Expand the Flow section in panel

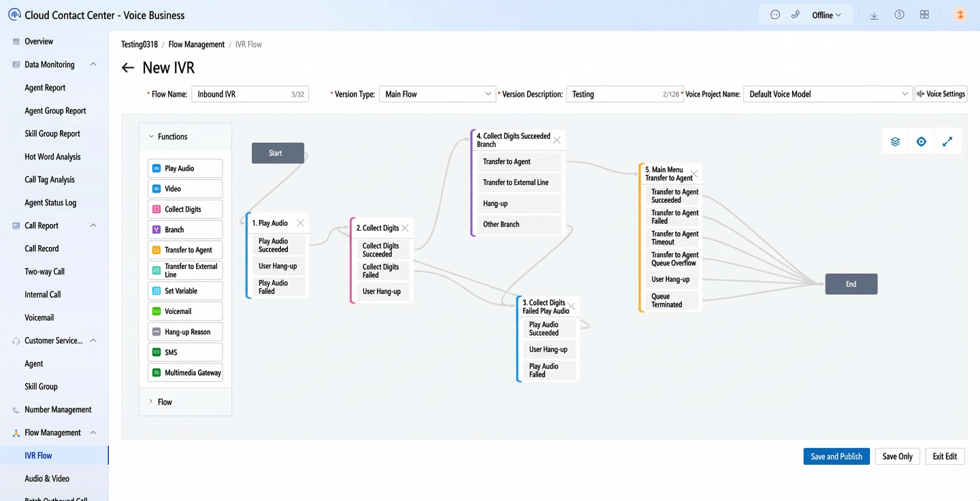coord(151,402)
